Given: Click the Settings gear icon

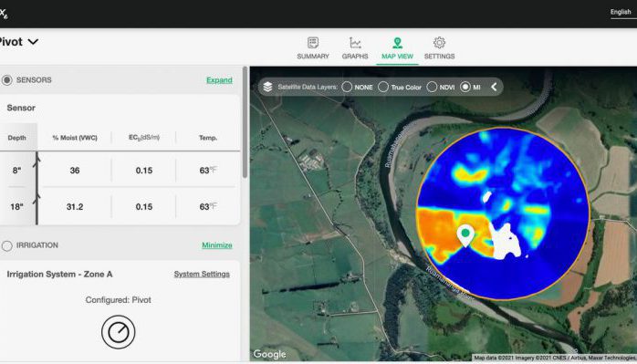Looking at the screenshot, I should click(439, 43).
